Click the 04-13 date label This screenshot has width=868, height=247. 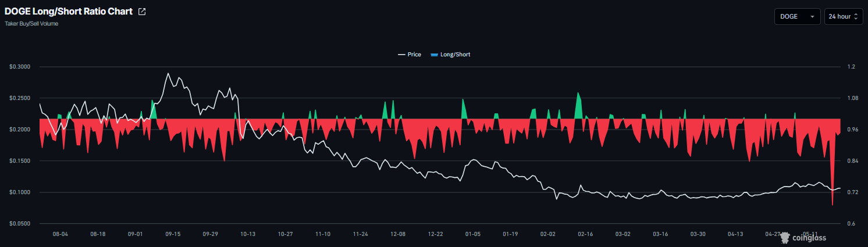pos(735,234)
